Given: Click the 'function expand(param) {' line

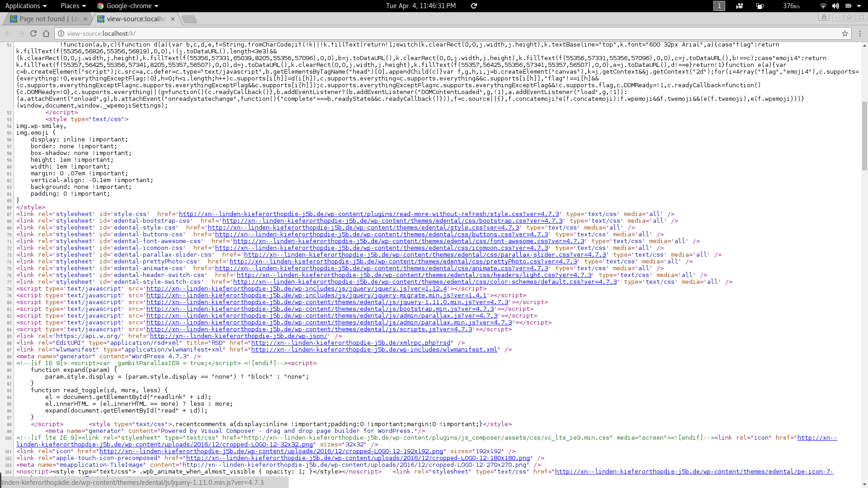Looking at the screenshot, I should 74,370.
